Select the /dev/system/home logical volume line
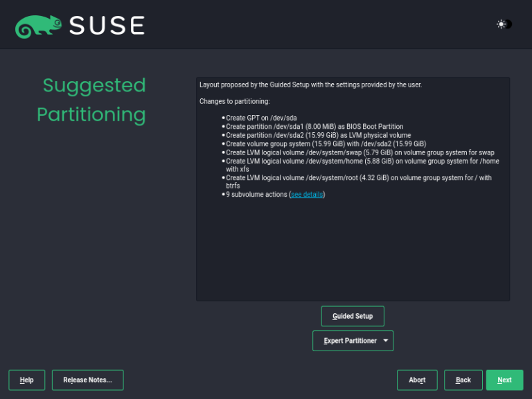Image resolution: width=532 pixels, height=399 pixels. [362, 166]
